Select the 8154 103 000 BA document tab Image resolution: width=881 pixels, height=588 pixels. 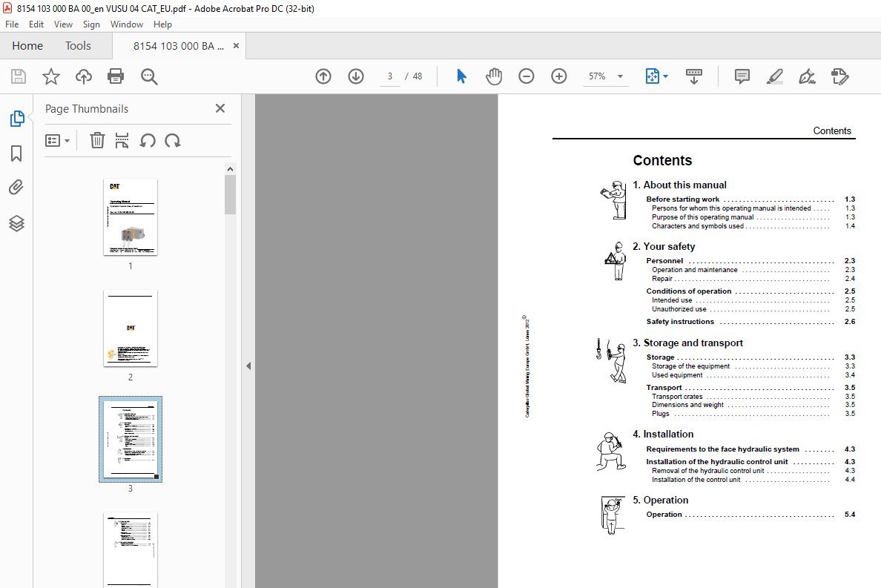coord(178,46)
